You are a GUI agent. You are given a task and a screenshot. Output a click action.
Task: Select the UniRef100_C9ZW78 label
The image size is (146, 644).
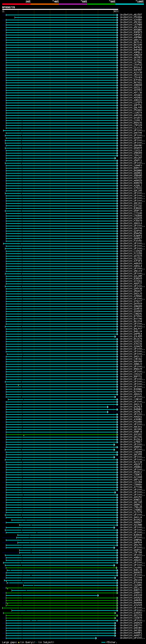click(131, 618)
